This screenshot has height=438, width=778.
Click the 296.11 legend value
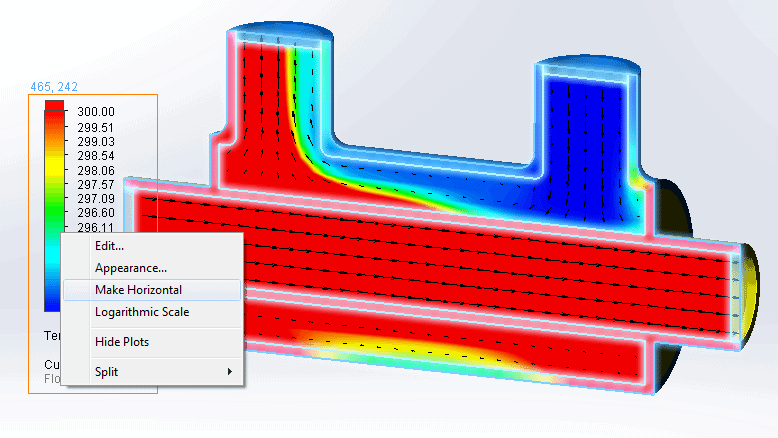[x=96, y=227]
